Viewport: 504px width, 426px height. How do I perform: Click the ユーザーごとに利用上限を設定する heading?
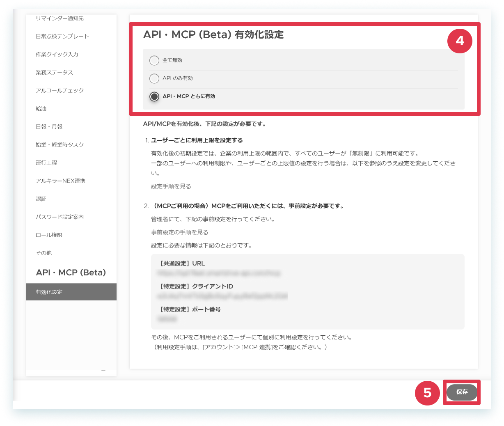pyautogui.click(x=197, y=140)
